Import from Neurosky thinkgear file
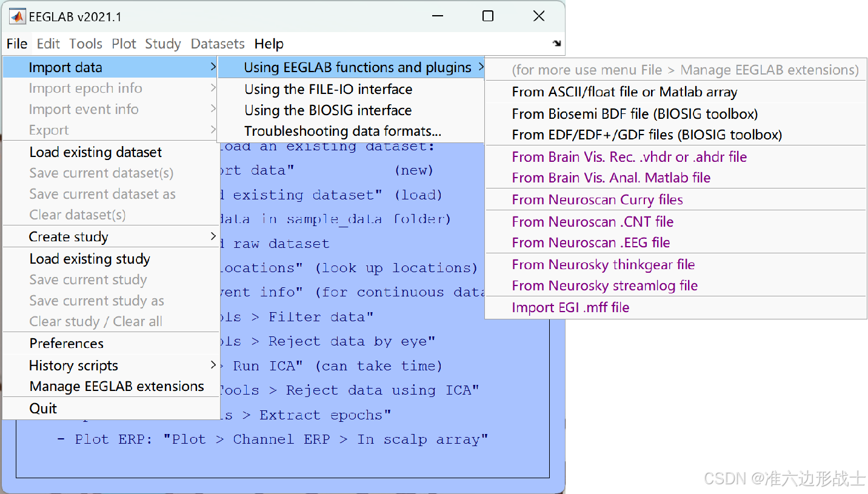Screen dimensions: 868x494 coord(676,264)
